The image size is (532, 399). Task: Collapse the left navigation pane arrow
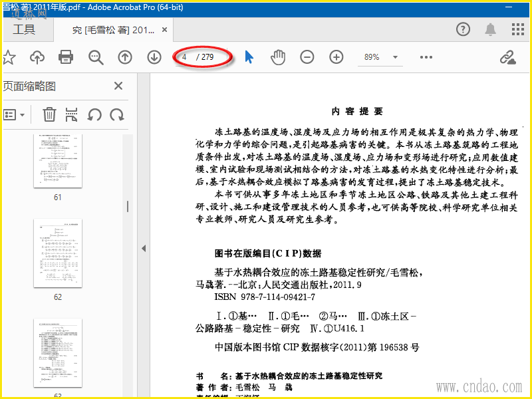point(144,248)
